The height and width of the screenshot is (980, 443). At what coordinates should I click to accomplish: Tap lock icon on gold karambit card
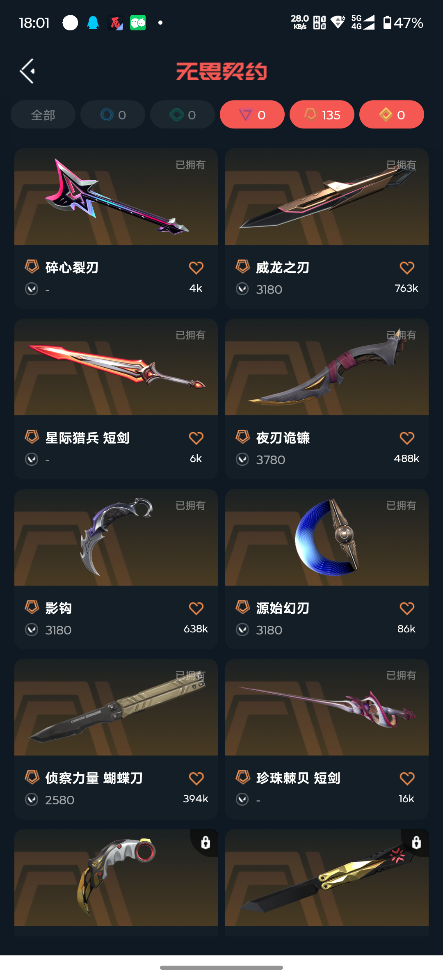click(x=206, y=843)
